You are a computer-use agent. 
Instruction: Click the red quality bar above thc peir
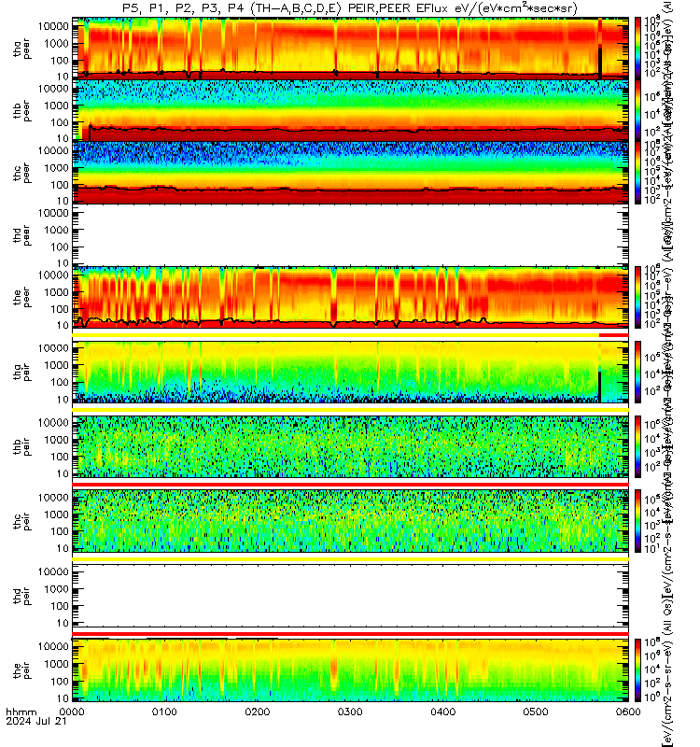pyautogui.click(x=351, y=485)
